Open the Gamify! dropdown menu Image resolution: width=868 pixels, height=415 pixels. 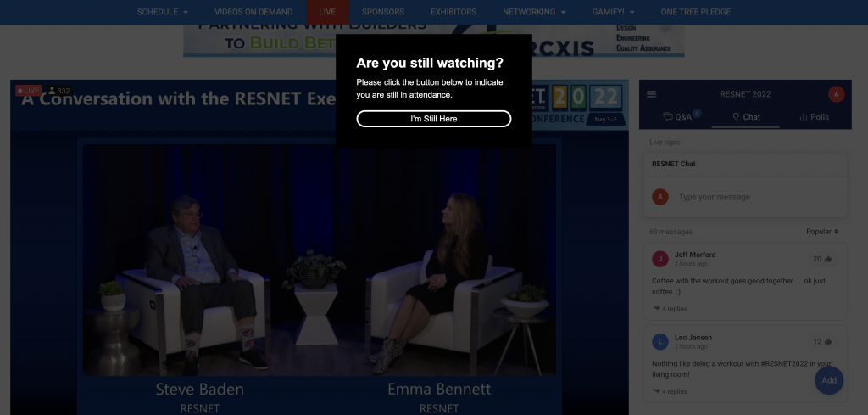point(608,12)
